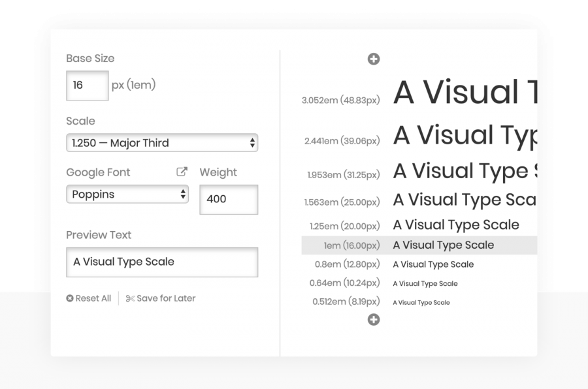Click the plus icon below the type scale
This screenshot has height=389, width=588.
point(374,320)
